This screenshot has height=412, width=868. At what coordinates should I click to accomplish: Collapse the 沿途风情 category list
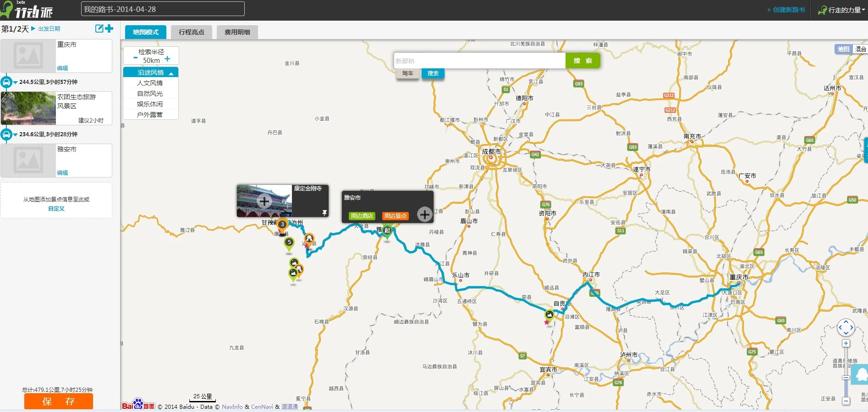[x=171, y=73]
